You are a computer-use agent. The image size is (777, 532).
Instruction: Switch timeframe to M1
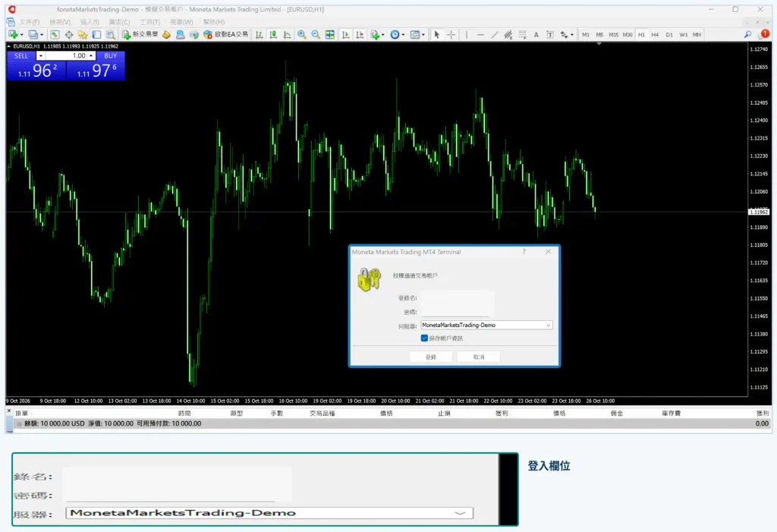(585, 35)
